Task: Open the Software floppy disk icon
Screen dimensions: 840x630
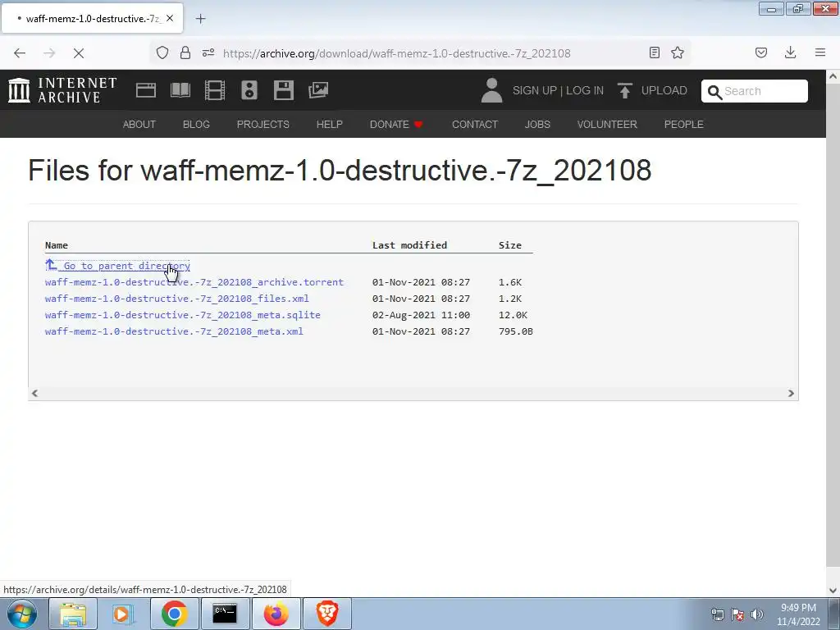Action: [283, 90]
